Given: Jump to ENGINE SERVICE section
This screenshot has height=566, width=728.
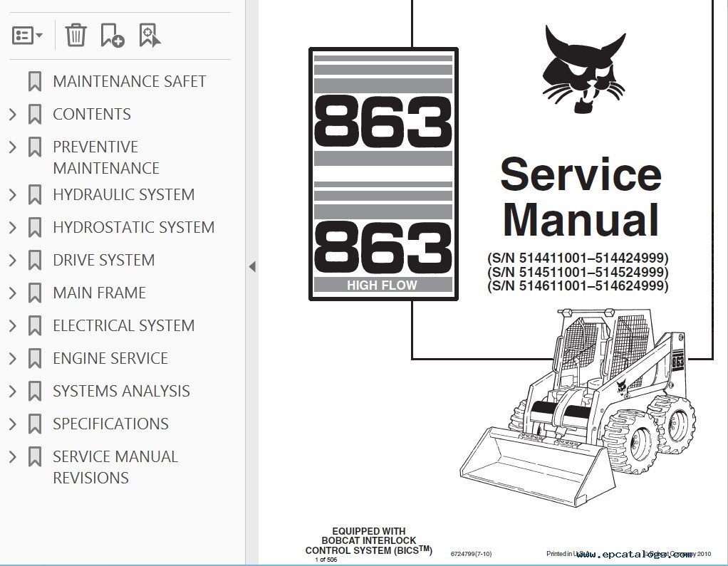Looking at the screenshot, I should click(x=110, y=359).
